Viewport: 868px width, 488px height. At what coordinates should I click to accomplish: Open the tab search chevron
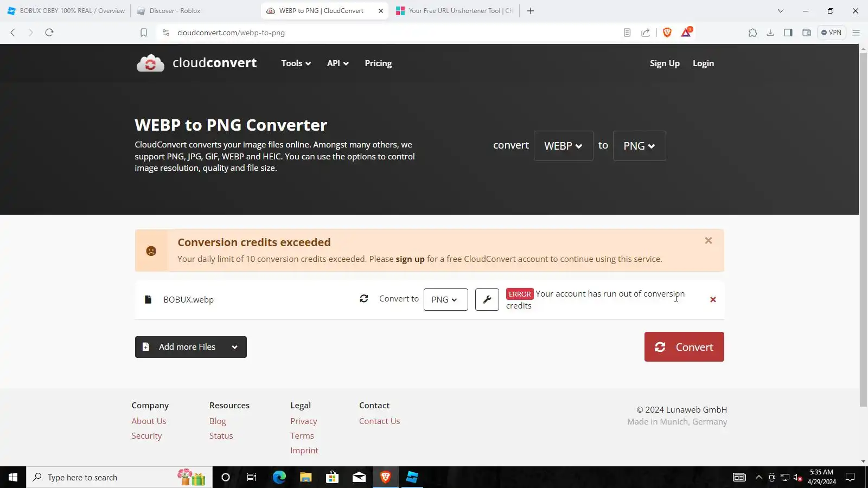tap(781, 11)
